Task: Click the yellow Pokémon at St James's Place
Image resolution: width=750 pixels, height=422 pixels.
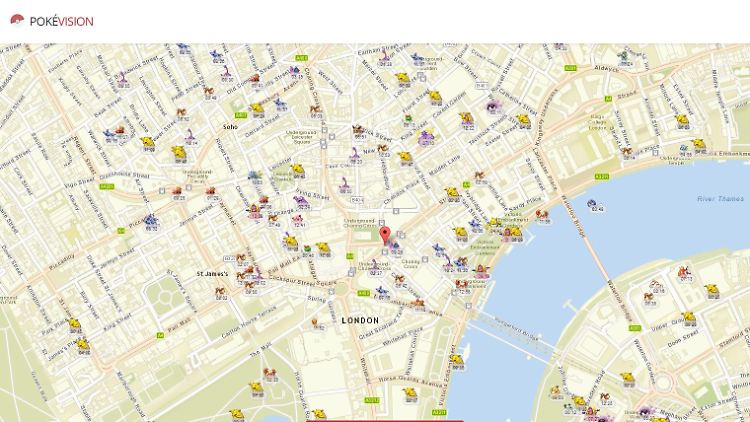Action: click(83, 345)
